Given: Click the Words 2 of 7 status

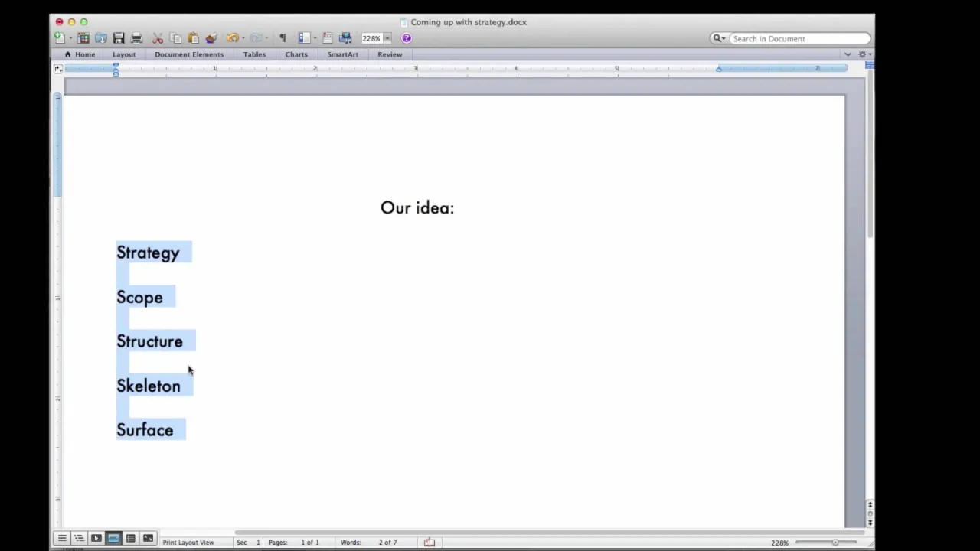Looking at the screenshot, I should click(369, 543).
